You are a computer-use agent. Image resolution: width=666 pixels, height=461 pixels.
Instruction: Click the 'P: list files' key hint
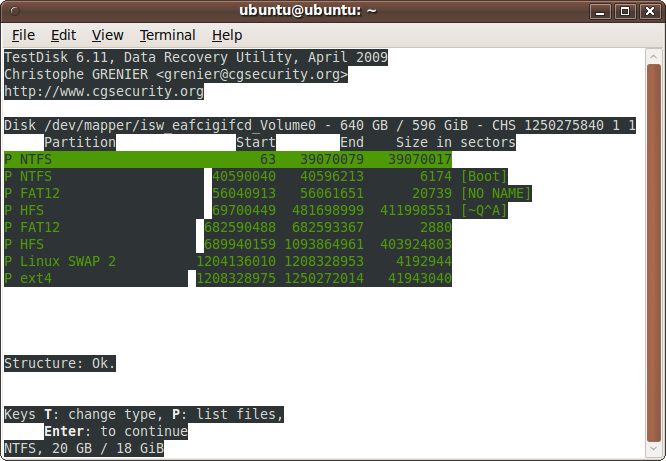click(228, 414)
